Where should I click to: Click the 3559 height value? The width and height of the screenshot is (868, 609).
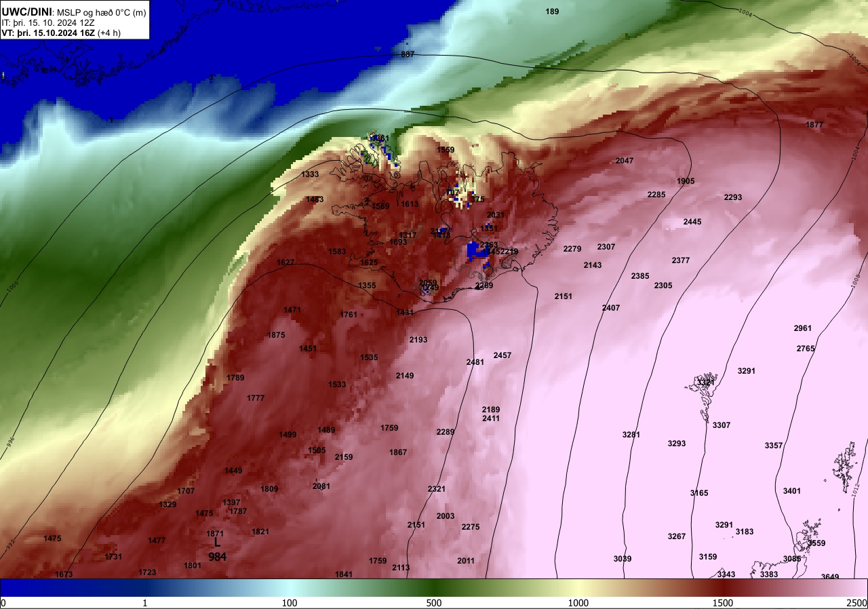816,543
